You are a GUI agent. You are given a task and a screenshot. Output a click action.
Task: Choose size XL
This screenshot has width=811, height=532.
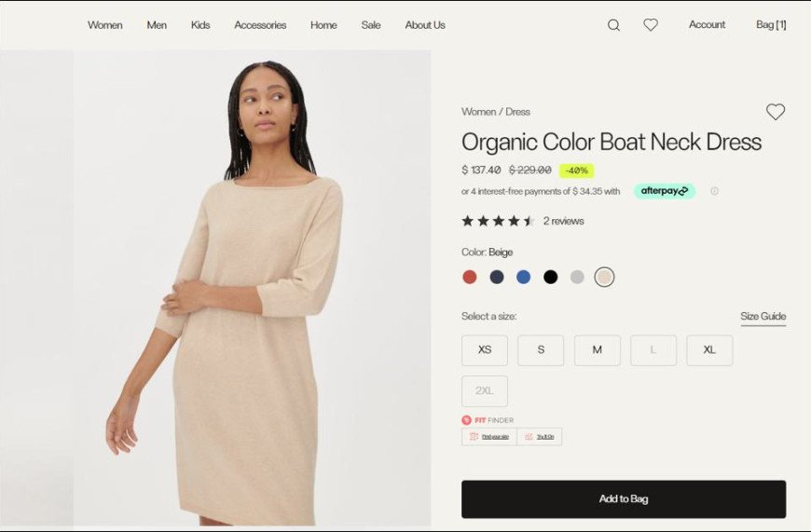click(709, 350)
